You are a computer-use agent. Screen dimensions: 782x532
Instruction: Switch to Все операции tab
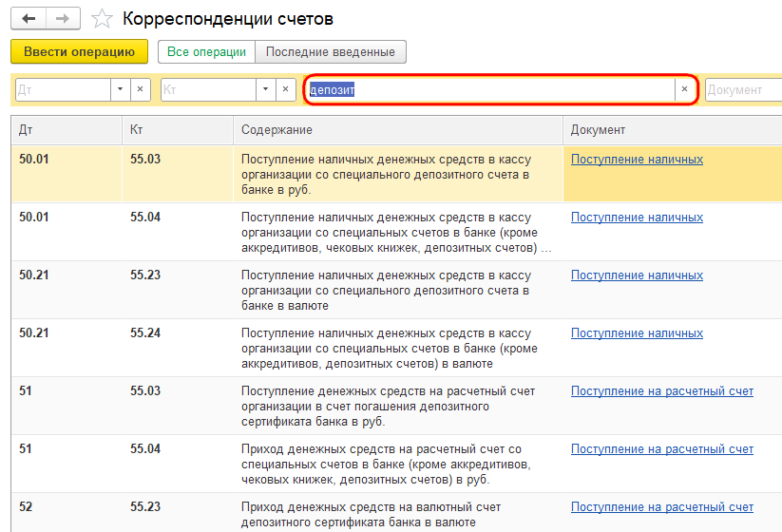(x=206, y=52)
